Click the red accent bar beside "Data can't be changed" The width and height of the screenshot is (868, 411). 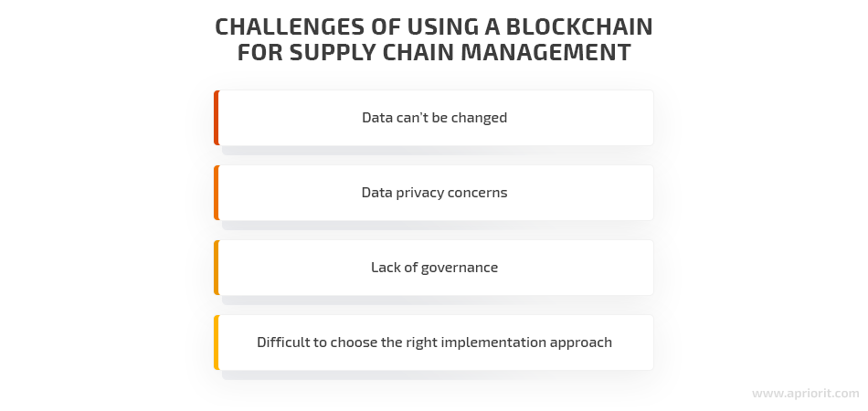point(217,118)
